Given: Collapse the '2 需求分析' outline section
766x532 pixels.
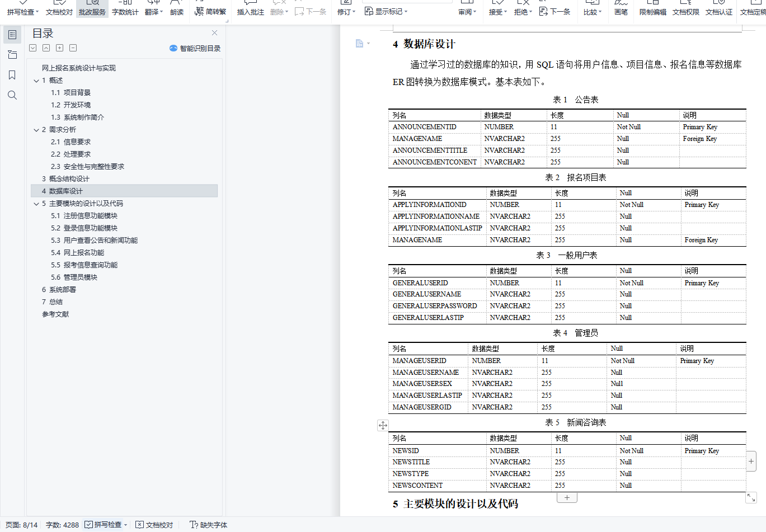Looking at the screenshot, I should tap(36, 130).
